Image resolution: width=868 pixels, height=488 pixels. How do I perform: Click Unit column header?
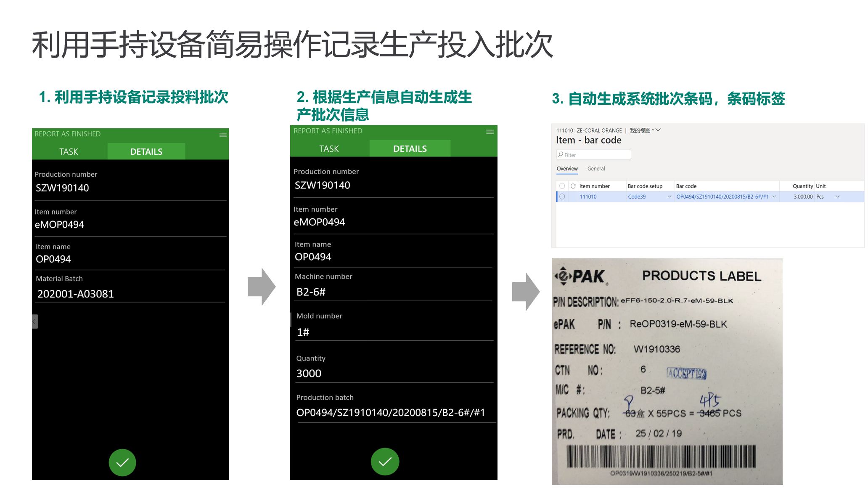coord(820,186)
